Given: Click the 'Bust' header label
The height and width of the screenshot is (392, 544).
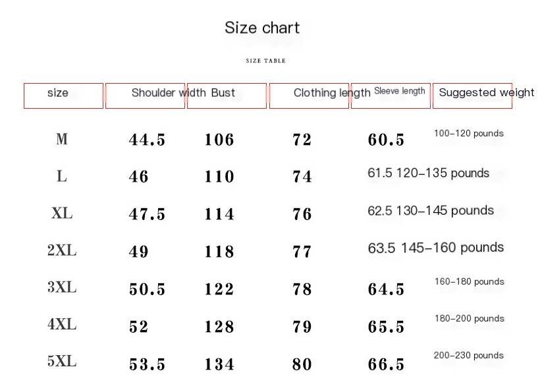Looking at the screenshot, I should pos(223,93).
